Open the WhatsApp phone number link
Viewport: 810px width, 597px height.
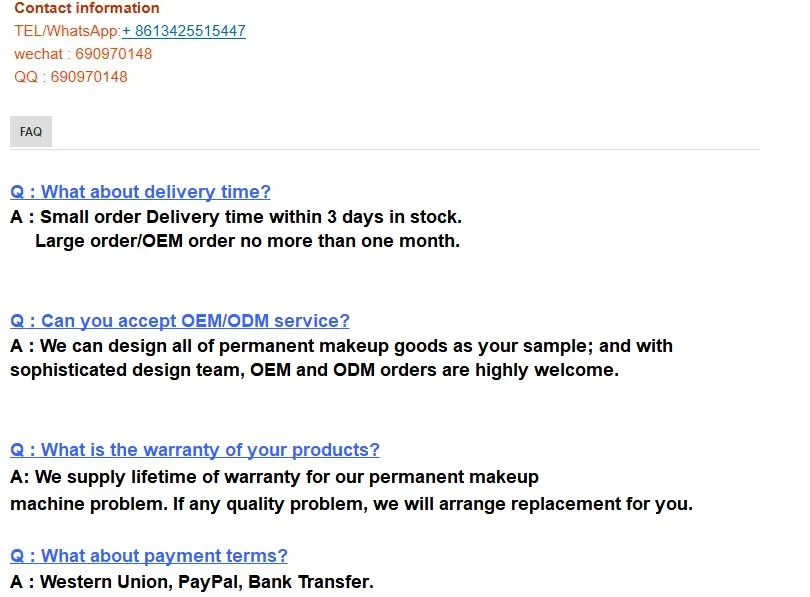click(183, 31)
